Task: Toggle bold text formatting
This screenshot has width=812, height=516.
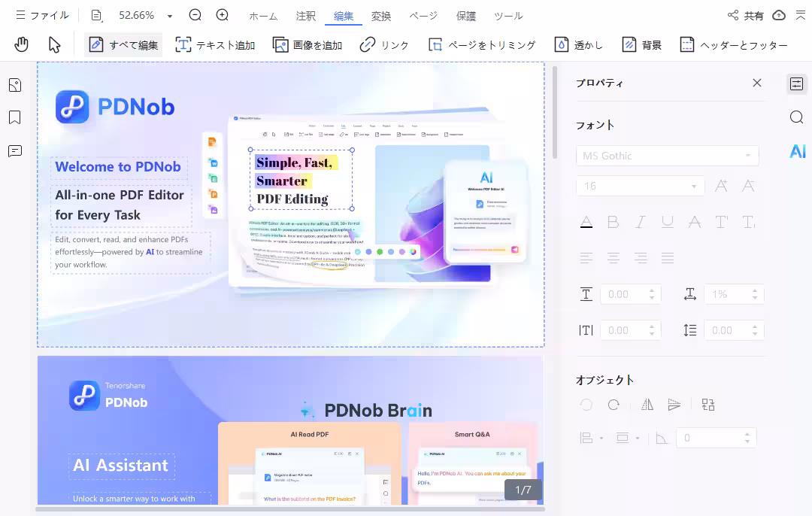Action: click(613, 222)
